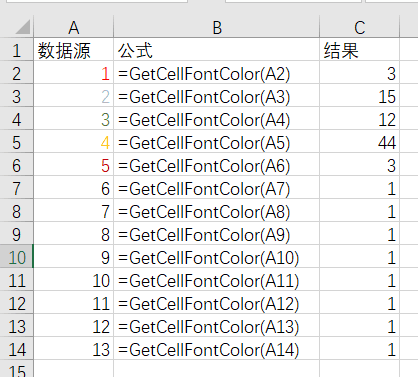Click cell with text 数据源

[x=74, y=50]
